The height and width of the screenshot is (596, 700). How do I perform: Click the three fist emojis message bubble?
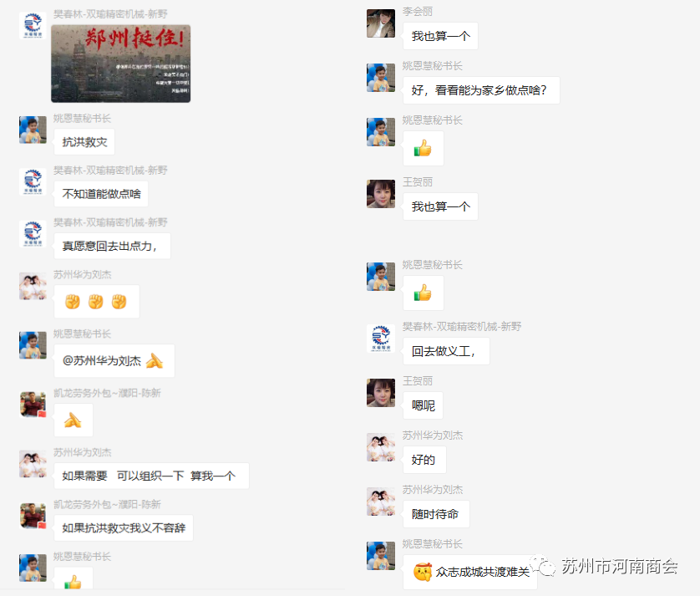coord(96,302)
